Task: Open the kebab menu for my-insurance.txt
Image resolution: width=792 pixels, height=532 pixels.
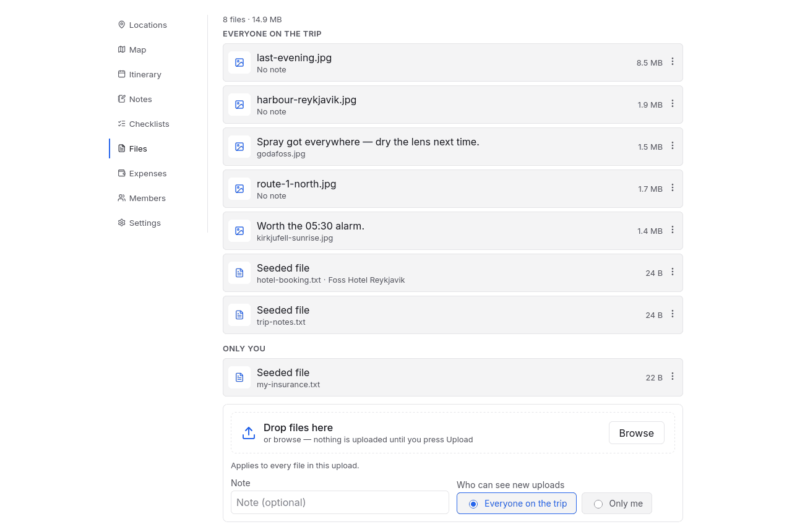Action: coord(673,377)
